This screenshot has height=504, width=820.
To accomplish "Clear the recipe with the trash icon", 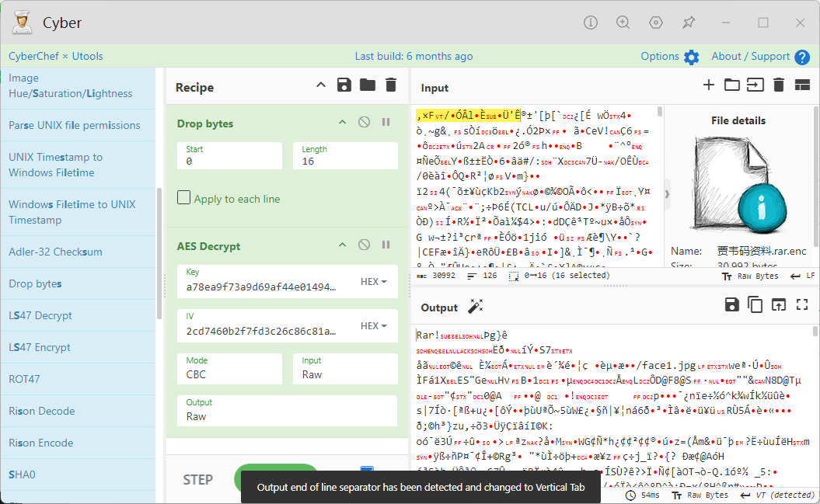I will coord(391,85).
